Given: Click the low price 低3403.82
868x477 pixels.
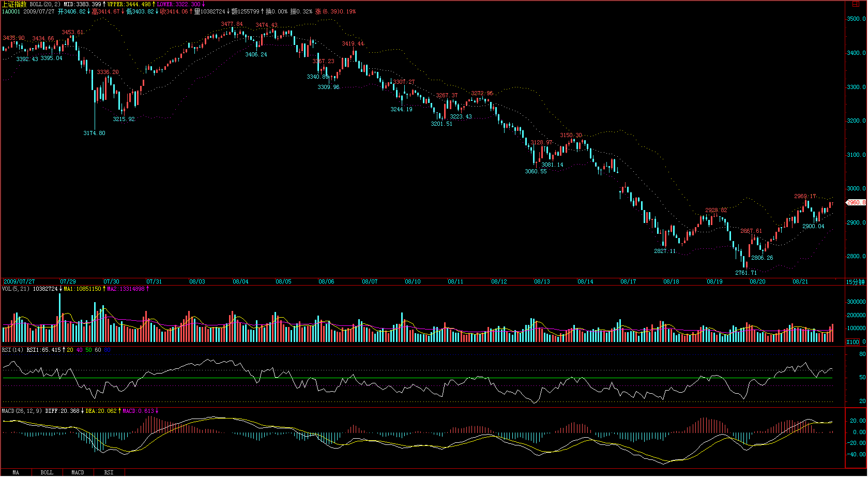Looking at the screenshot, I should pos(140,11).
